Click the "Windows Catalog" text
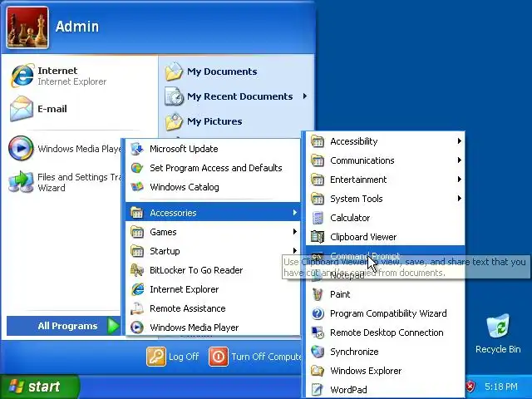532x399 pixels. point(185,186)
